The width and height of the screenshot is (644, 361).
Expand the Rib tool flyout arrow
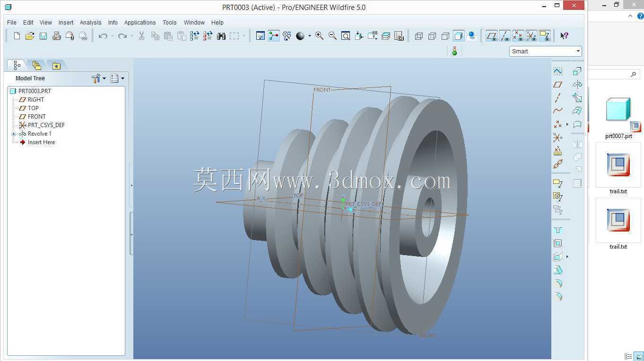pos(567,257)
